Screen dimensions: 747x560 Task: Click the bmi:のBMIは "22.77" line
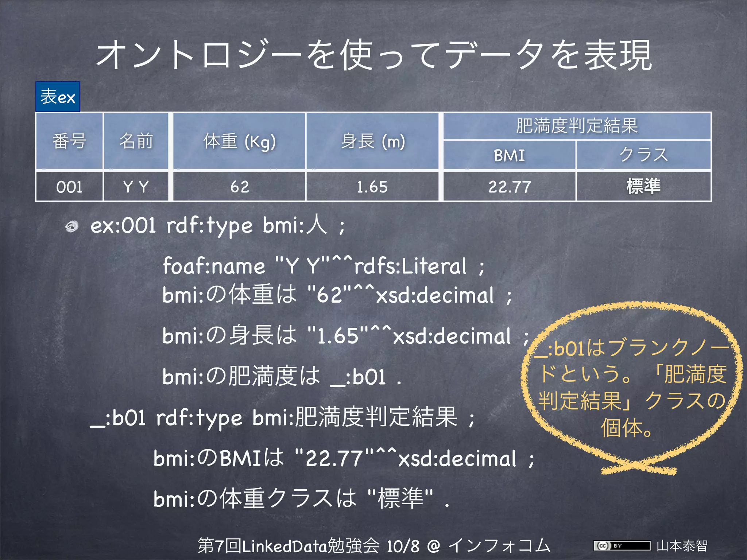point(344,458)
